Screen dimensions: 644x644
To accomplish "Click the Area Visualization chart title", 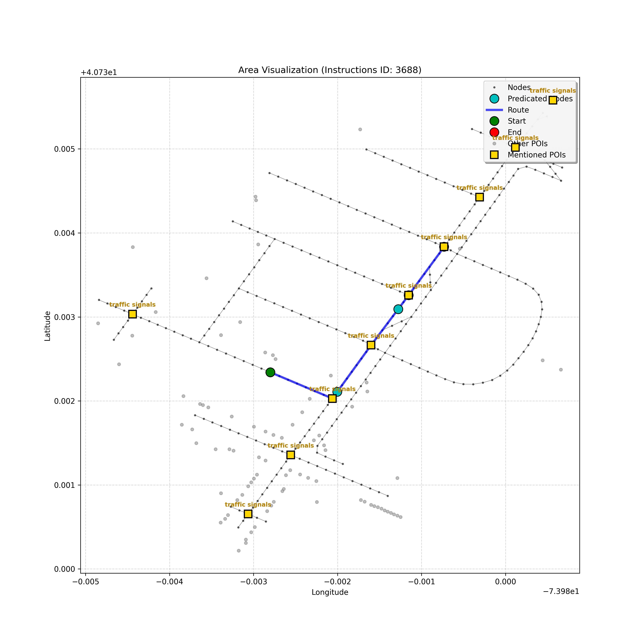I will 330,70.
